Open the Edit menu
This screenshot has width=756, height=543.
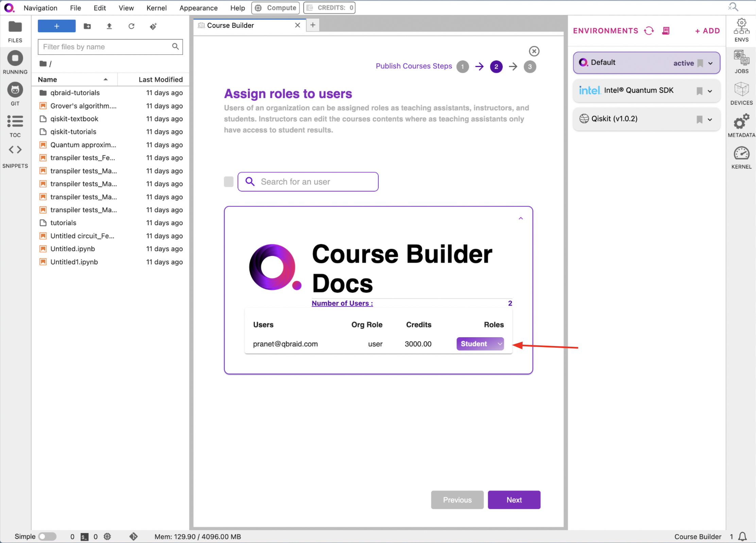pyautogui.click(x=100, y=7)
